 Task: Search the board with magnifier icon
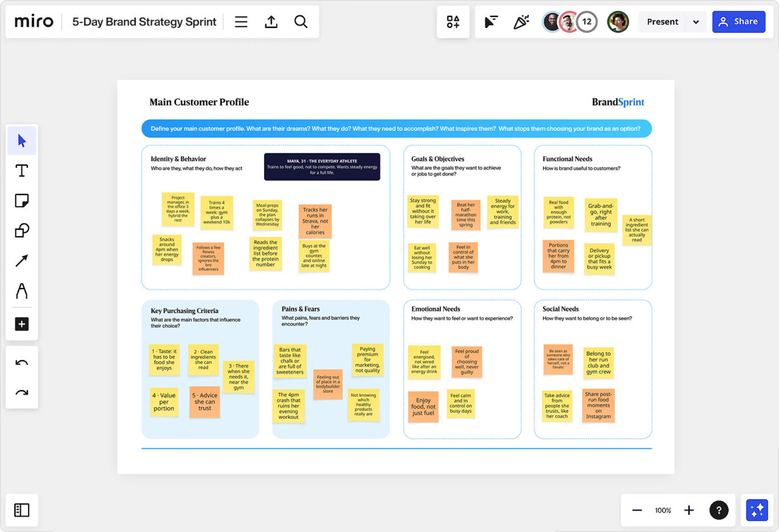(x=301, y=22)
